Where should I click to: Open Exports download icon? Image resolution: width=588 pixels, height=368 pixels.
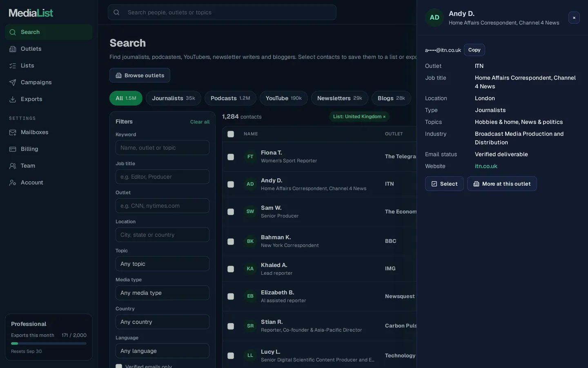[13, 99]
